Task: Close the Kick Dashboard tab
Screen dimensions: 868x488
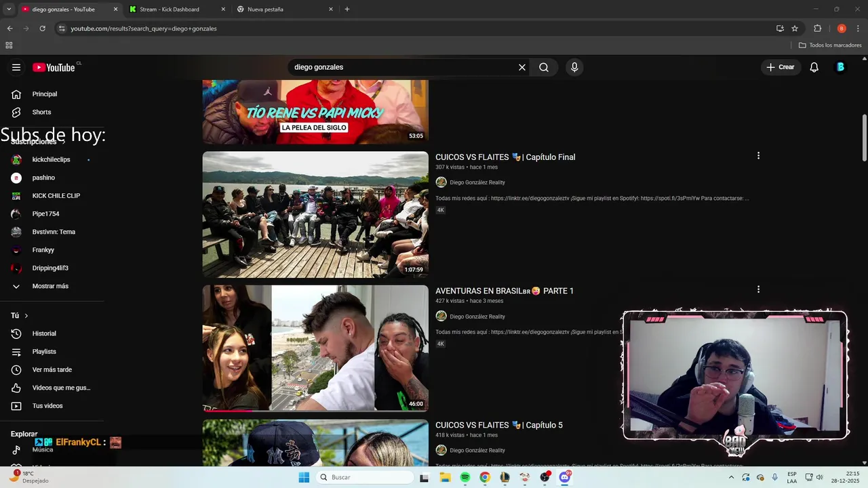Action: [x=223, y=9]
